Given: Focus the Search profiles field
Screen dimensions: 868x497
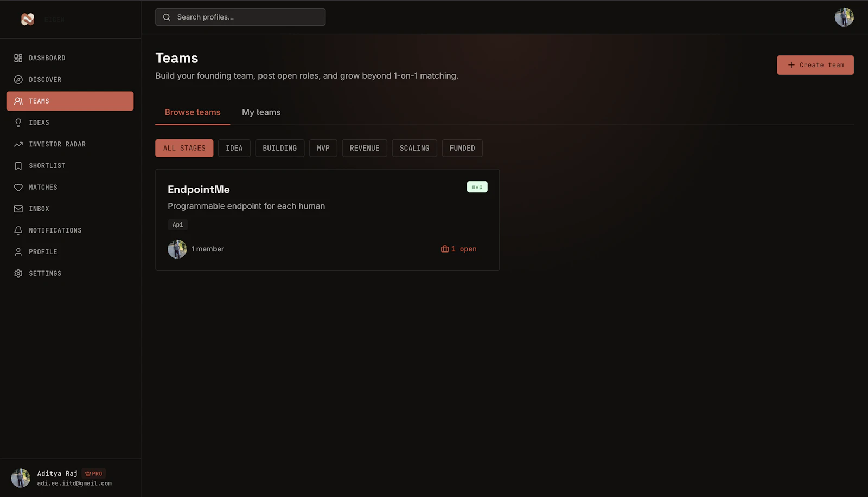Looking at the screenshot, I should click(x=240, y=17).
